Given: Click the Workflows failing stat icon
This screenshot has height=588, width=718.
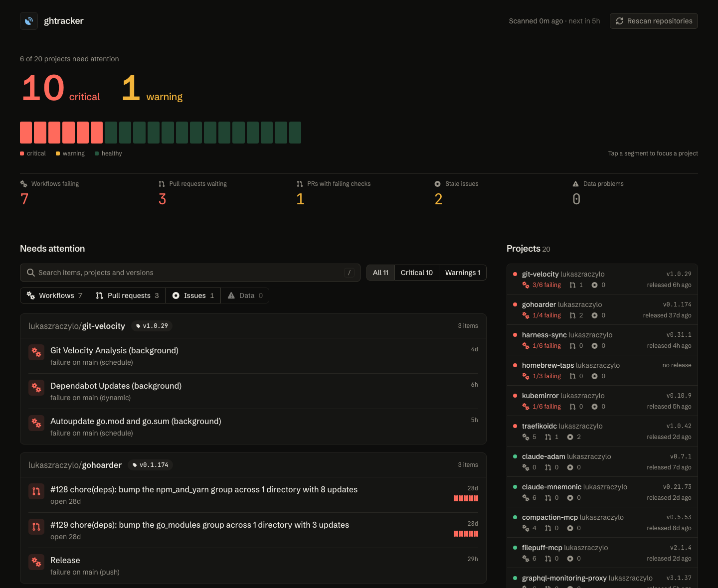Looking at the screenshot, I should pyautogui.click(x=23, y=184).
